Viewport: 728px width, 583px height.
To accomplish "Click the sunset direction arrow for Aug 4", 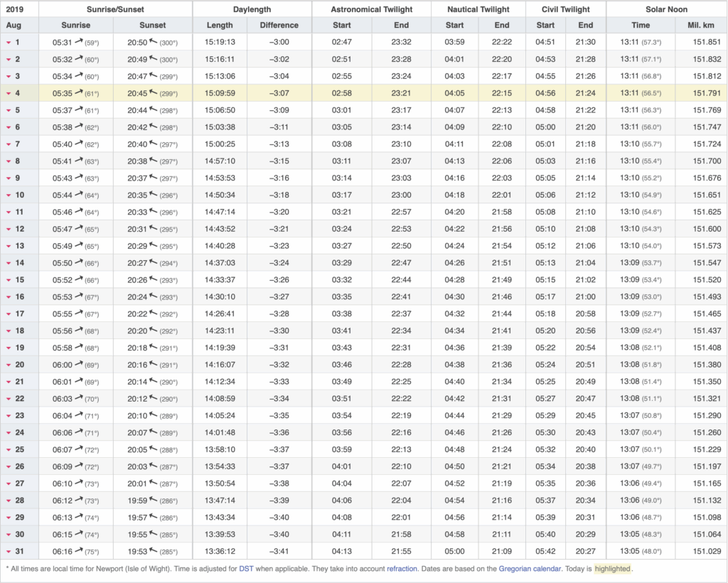I will tap(154, 93).
